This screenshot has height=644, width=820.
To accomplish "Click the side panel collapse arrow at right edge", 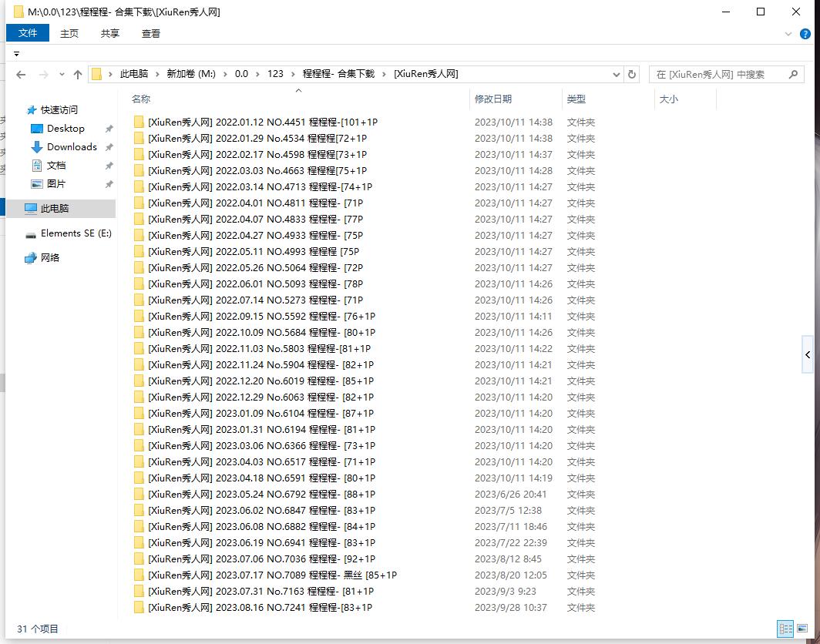I will coord(808,355).
